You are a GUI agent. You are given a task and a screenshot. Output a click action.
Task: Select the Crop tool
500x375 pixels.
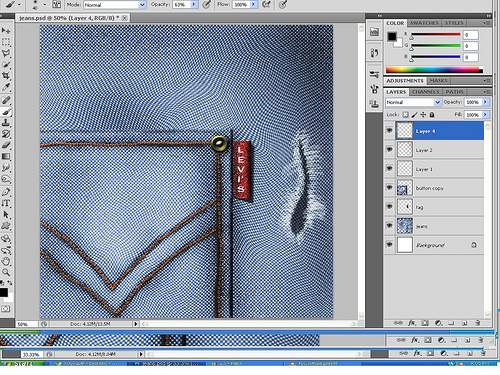pos(6,76)
